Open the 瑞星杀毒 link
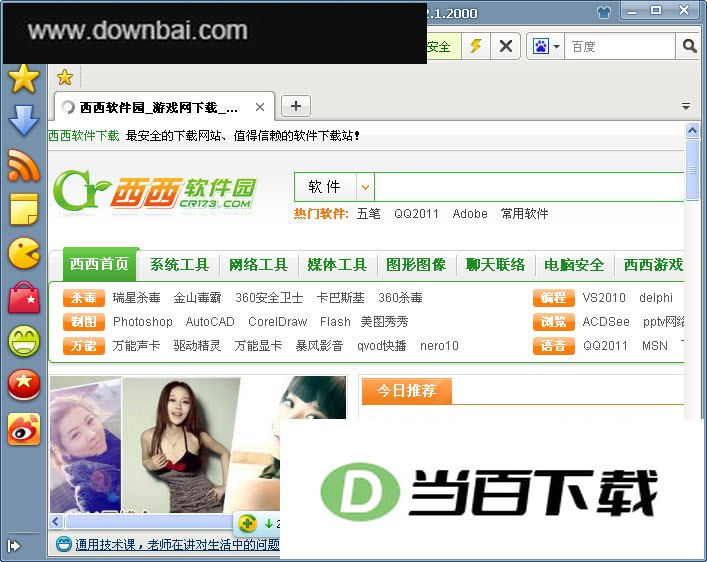 point(137,298)
